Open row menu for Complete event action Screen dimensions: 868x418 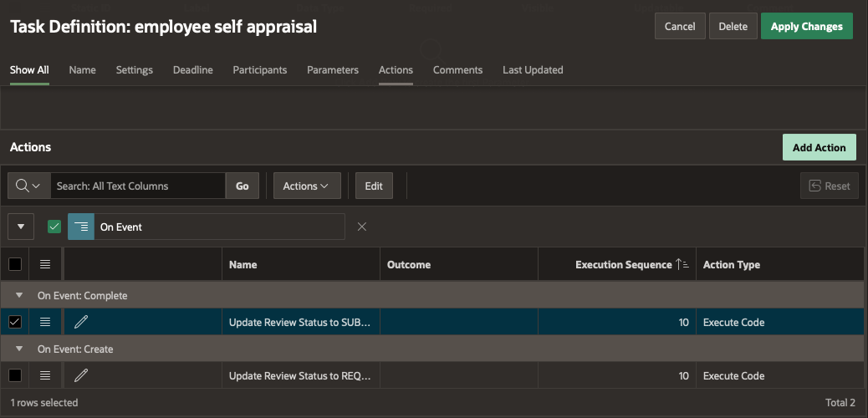click(x=45, y=322)
